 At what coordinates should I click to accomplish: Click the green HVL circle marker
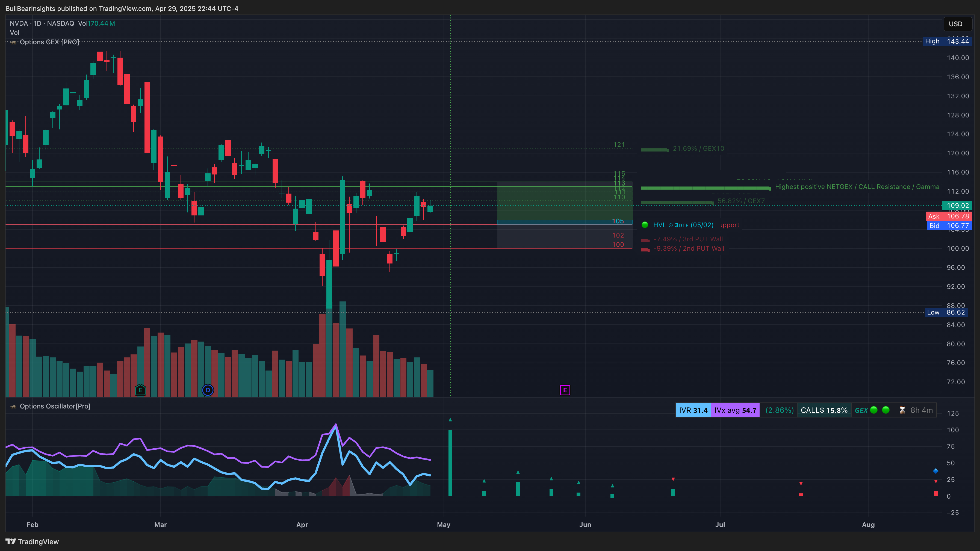click(x=645, y=225)
